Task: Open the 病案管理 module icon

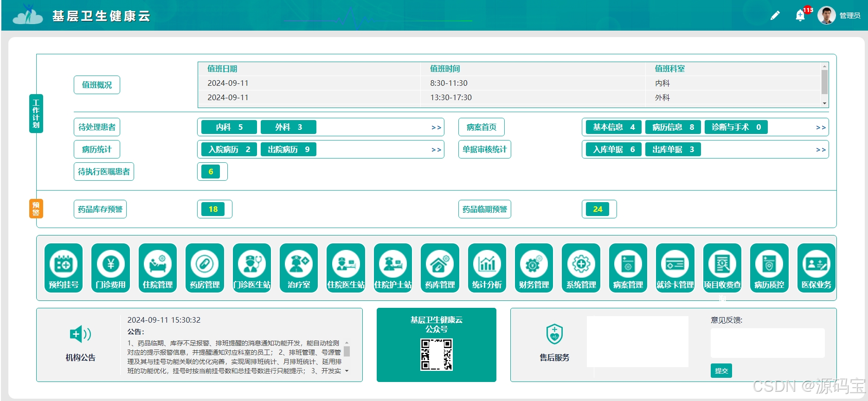Action: click(x=628, y=268)
